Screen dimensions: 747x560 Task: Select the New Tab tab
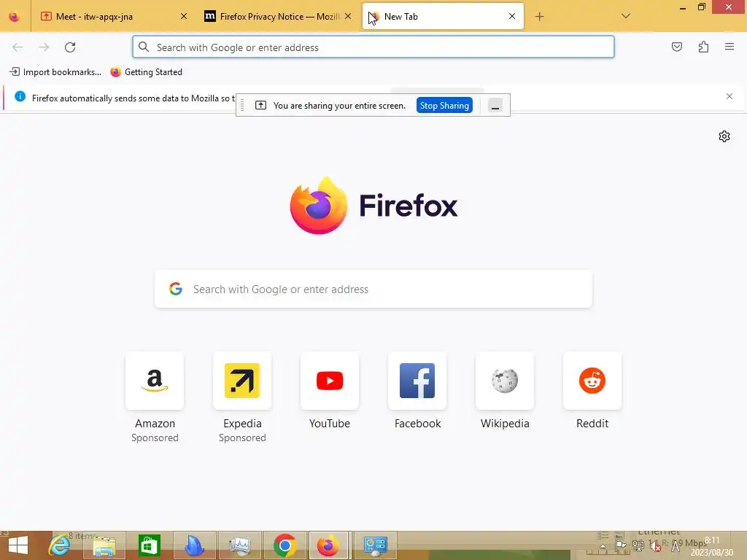[x=443, y=16]
